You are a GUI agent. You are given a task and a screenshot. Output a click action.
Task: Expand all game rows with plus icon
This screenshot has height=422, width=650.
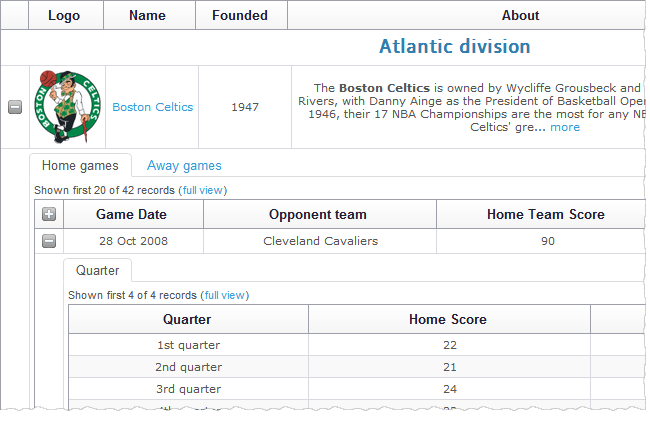(x=49, y=214)
